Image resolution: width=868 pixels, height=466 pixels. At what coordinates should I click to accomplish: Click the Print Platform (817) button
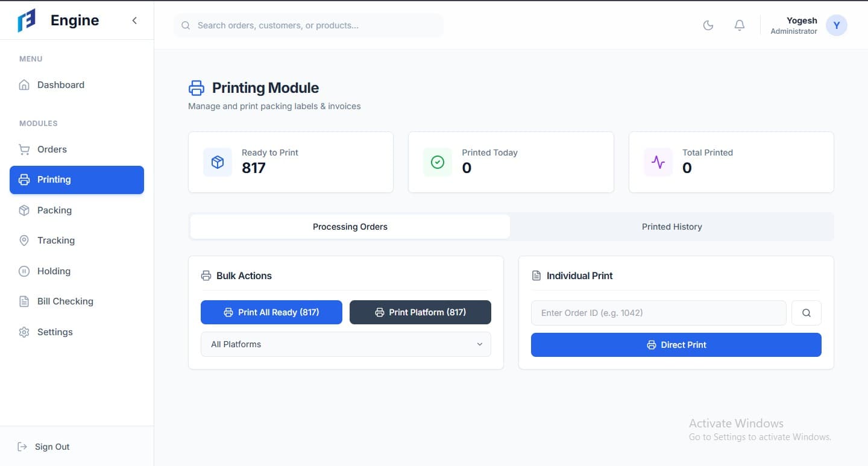(x=420, y=312)
